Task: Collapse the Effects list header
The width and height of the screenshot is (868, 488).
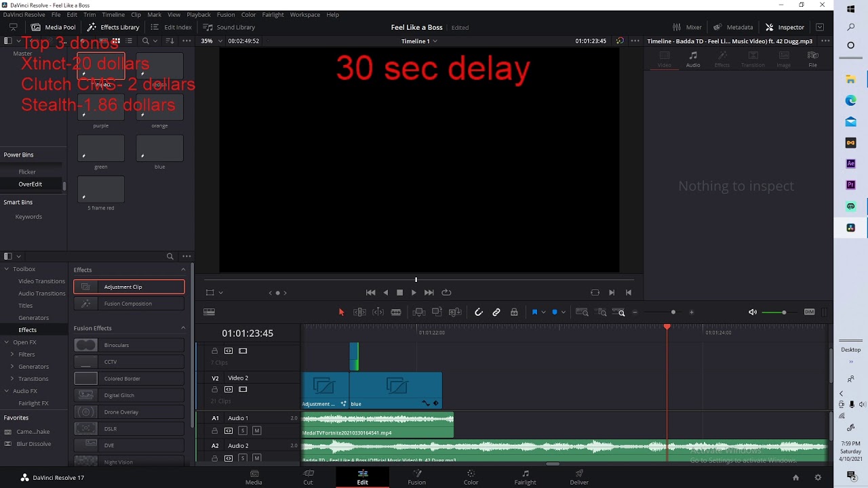Action: tap(182, 270)
